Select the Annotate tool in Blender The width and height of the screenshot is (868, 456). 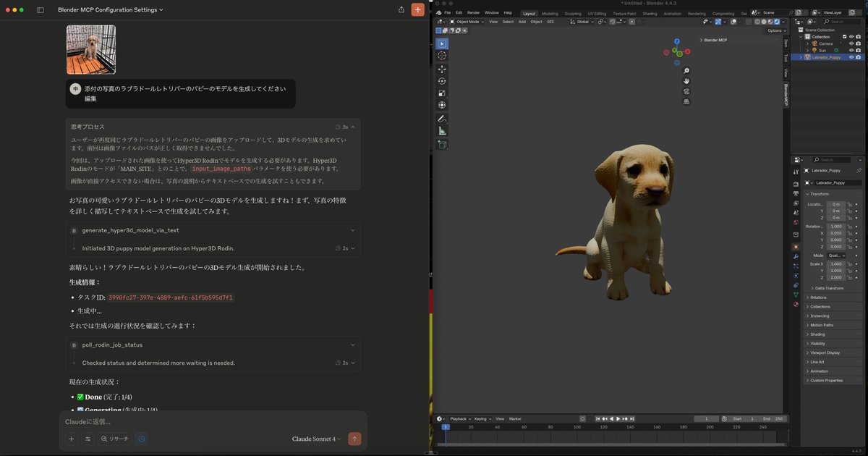(442, 119)
